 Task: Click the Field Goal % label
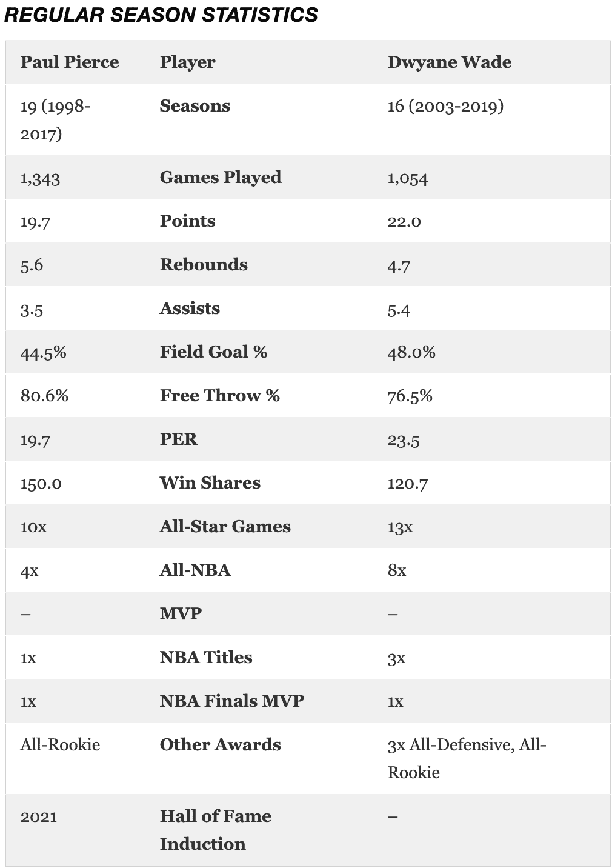click(213, 352)
